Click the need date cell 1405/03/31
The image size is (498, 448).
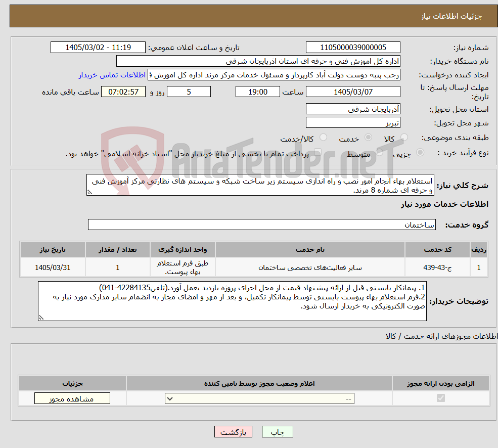coord(53,267)
